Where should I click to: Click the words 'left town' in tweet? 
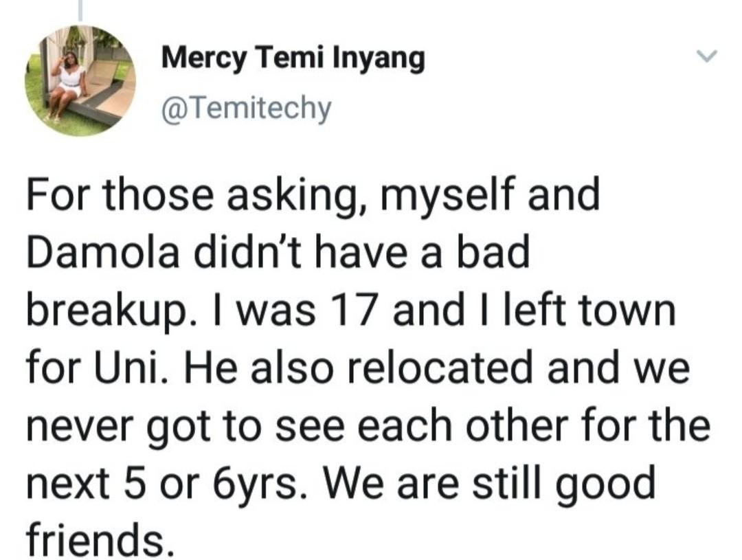click(590, 311)
